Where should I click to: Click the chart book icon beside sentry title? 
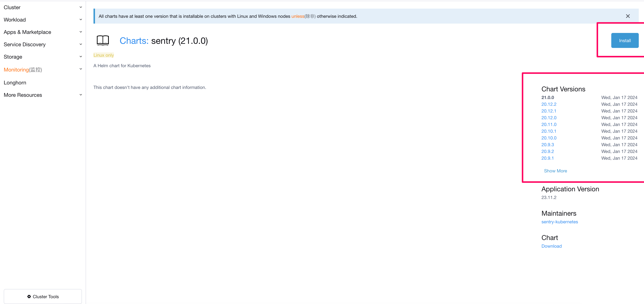[103, 41]
